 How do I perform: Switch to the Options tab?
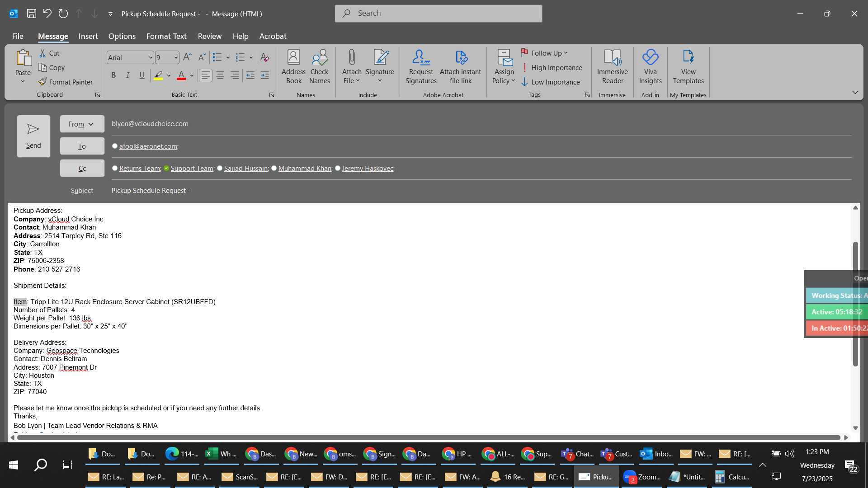[x=122, y=36]
